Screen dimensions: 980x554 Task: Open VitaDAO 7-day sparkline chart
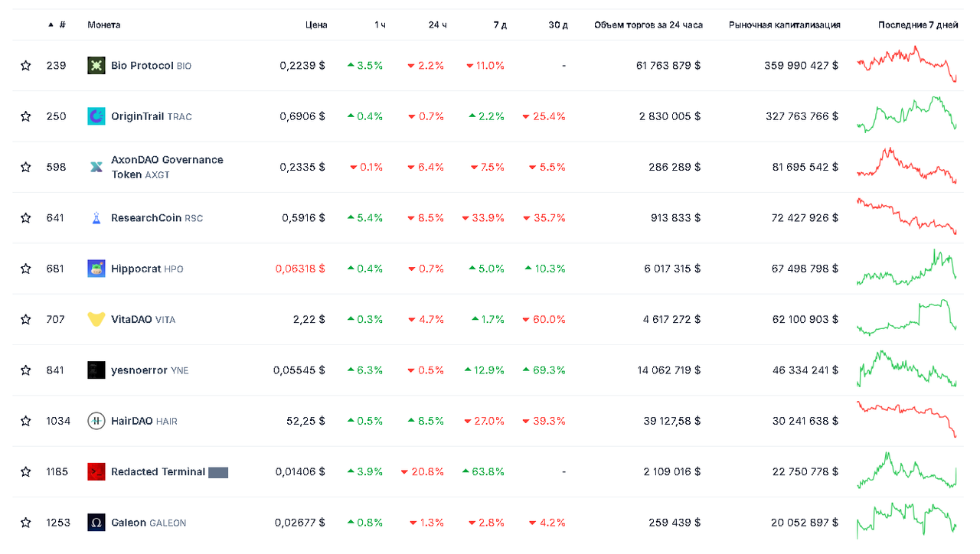906,318
